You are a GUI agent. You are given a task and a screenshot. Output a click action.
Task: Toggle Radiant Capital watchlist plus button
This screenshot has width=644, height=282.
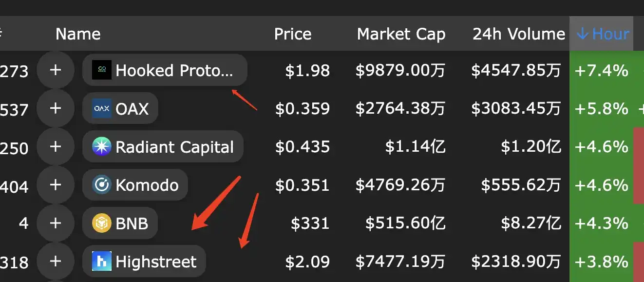coord(56,147)
